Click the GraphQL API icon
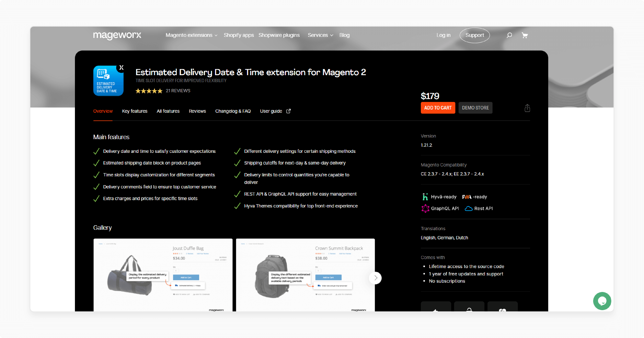The width and height of the screenshot is (644, 338). click(425, 208)
